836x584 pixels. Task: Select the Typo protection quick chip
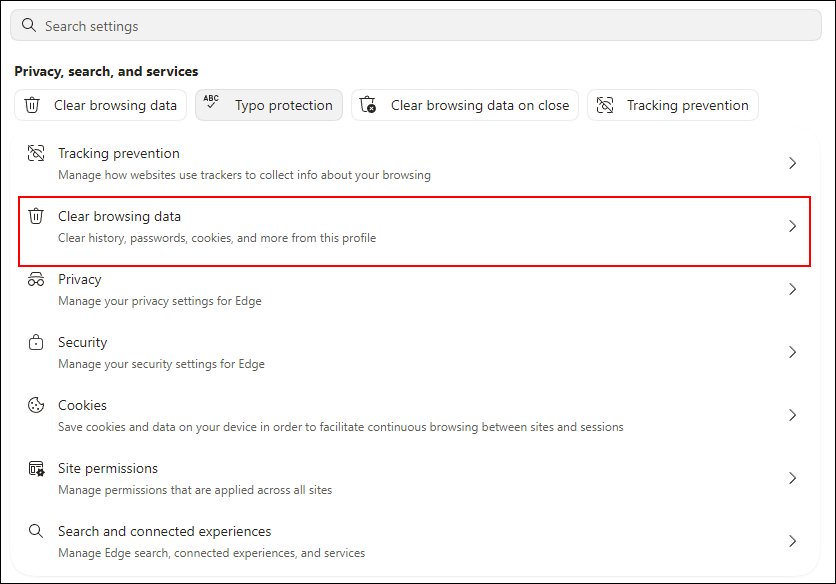[x=269, y=105]
